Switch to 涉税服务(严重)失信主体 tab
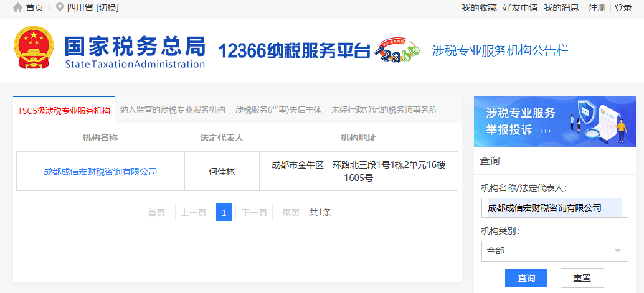The image size is (644, 293). [x=278, y=109]
